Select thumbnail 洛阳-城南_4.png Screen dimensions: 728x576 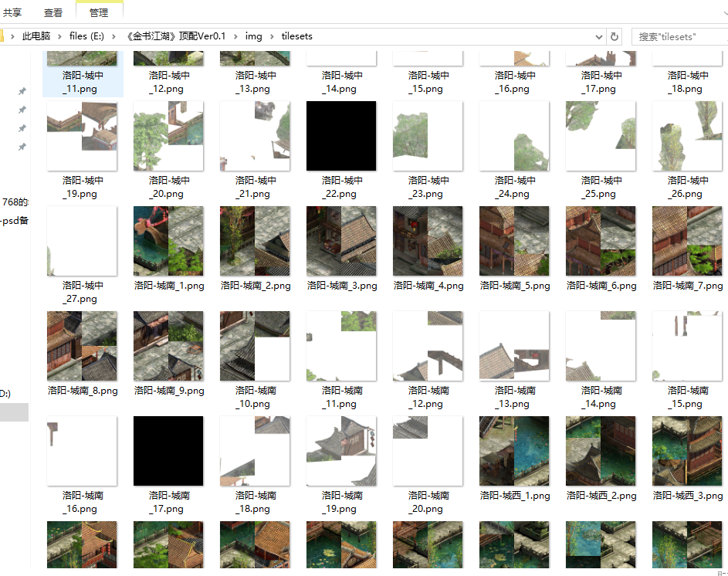pyautogui.click(x=428, y=241)
